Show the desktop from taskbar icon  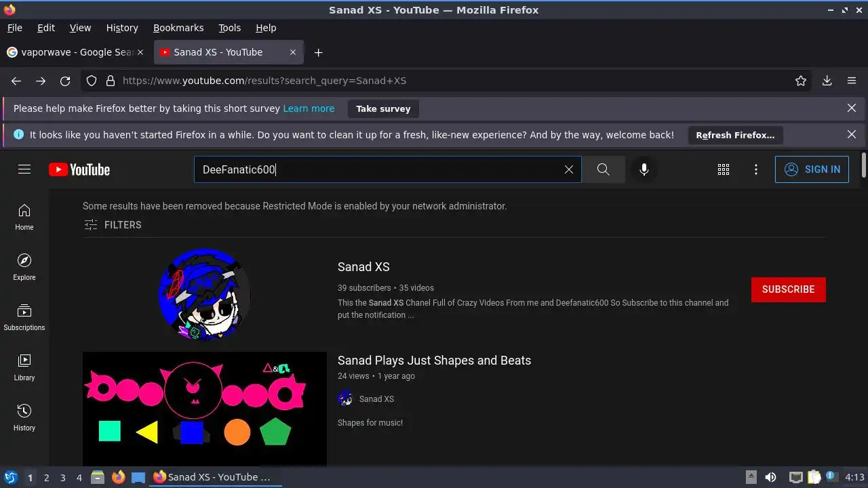pyautogui.click(x=138, y=477)
